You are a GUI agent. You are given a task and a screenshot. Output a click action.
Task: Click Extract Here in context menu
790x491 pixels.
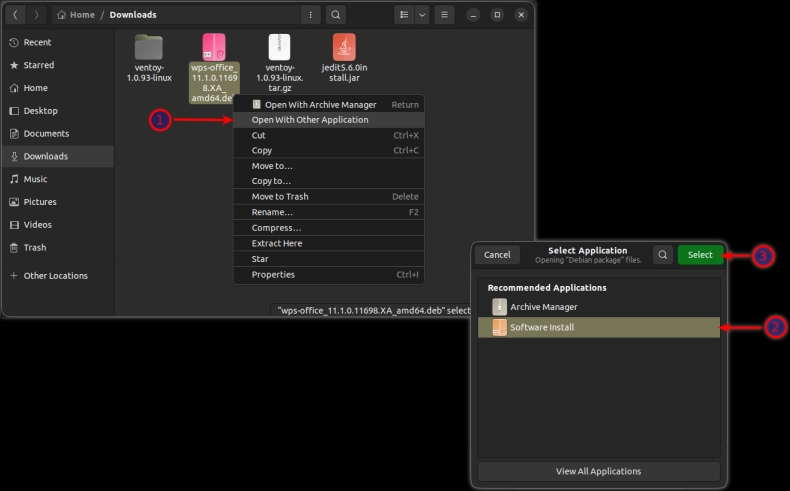277,243
